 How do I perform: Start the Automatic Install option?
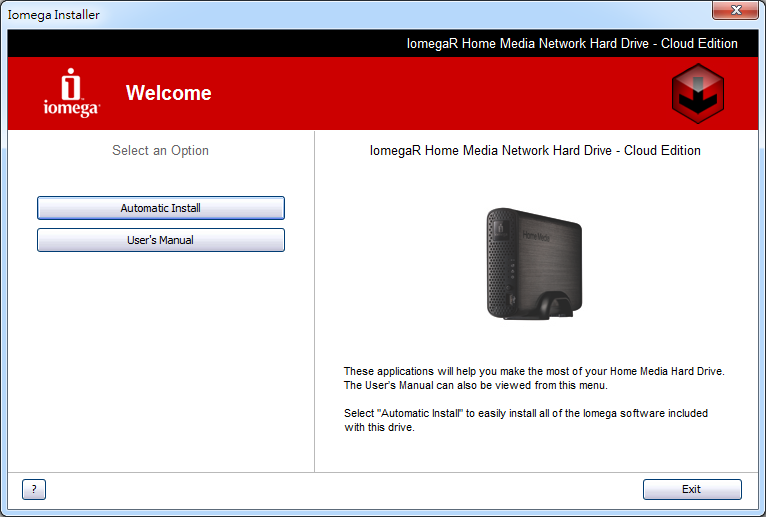(161, 208)
